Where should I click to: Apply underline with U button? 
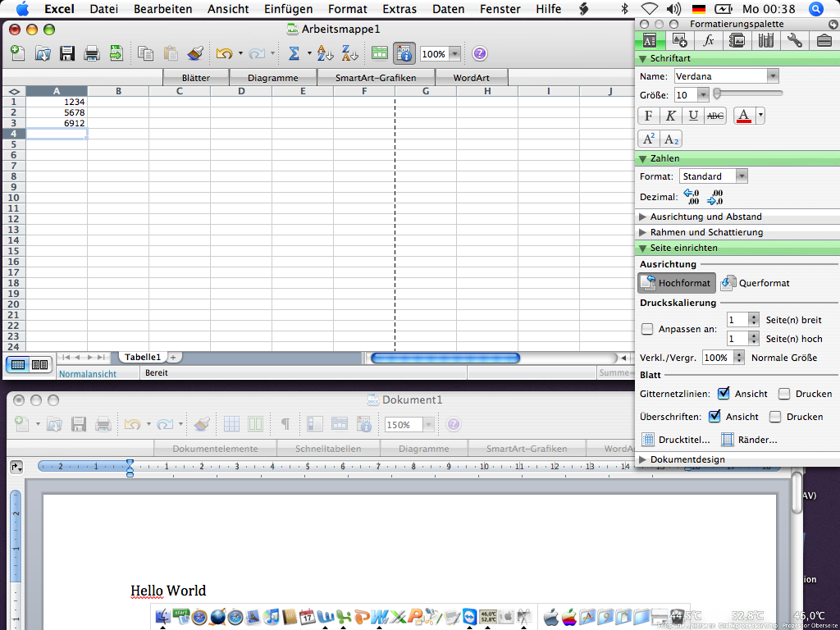click(x=693, y=116)
